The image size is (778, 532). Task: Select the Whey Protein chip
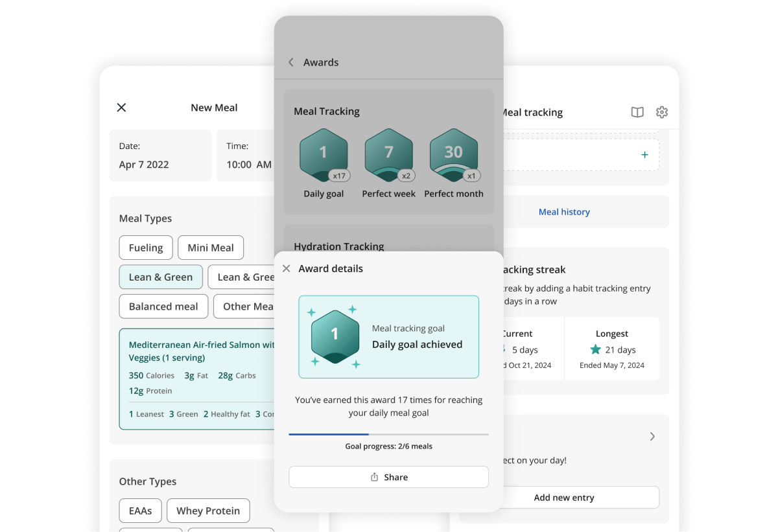(208, 511)
